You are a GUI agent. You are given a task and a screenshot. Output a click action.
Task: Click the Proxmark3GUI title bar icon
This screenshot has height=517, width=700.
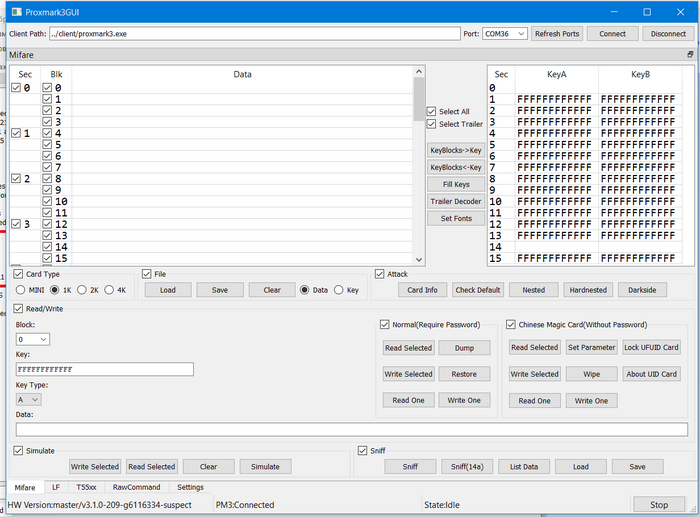[x=12, y=11]
